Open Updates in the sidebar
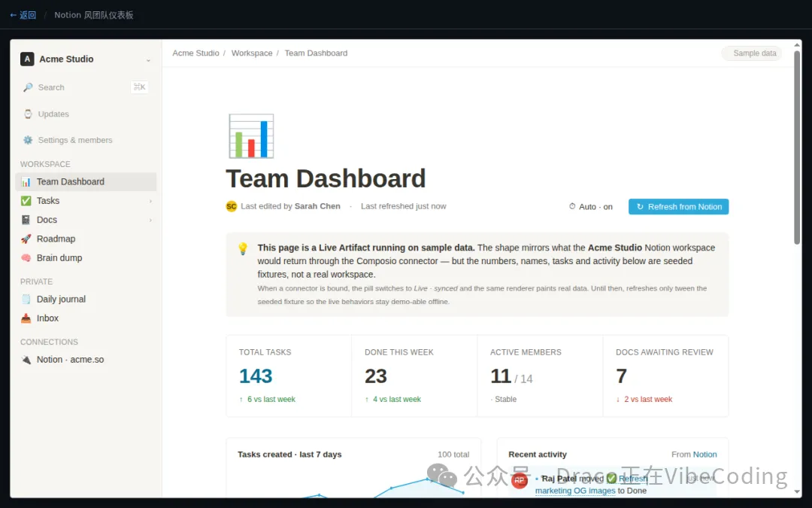 (x=86, y=114)
